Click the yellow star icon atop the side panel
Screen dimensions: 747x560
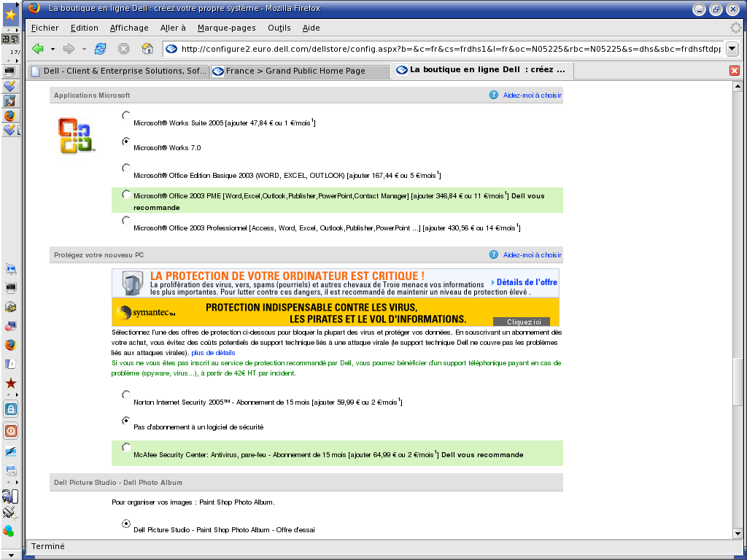(10, 15)
